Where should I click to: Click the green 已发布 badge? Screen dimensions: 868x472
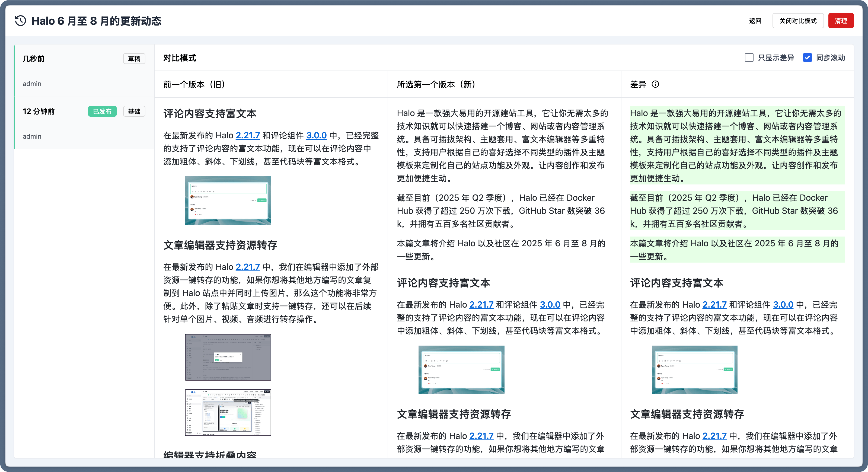(x=102, y=111)
